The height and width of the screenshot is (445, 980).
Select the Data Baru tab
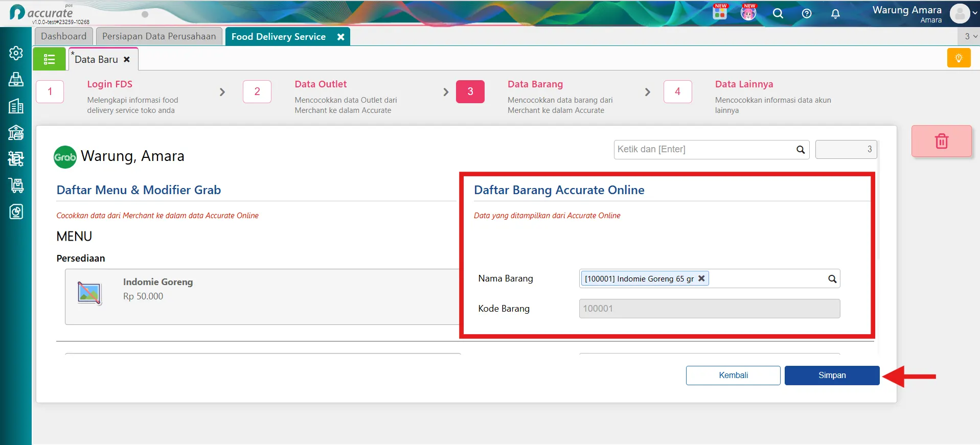[97, 59]
